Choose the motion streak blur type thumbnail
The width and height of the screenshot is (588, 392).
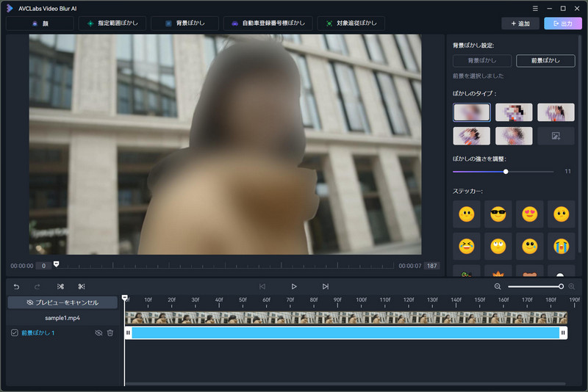tap(472, 136)
